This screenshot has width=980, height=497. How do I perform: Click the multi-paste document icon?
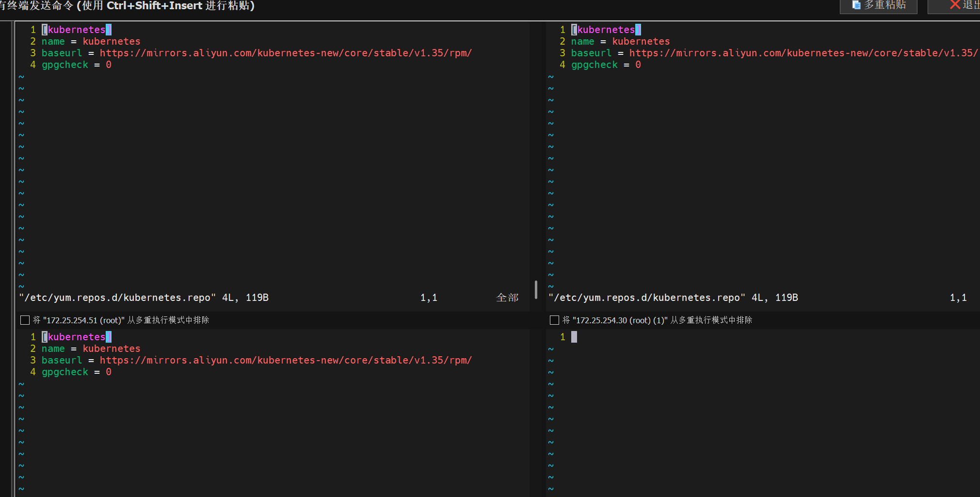[x=856, y=5]
